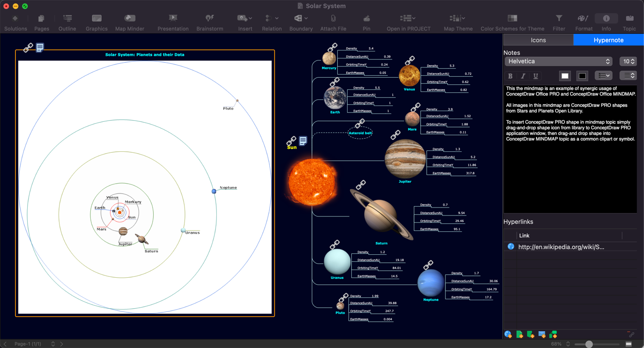Screen dimensions: 644x348
Task: Open the Helvetica font dropdown
Action: (x=559, y=61)
